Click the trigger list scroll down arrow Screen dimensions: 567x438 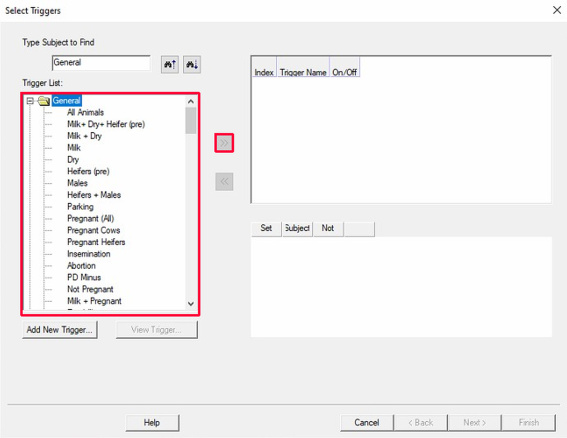[x=191, y=304]
